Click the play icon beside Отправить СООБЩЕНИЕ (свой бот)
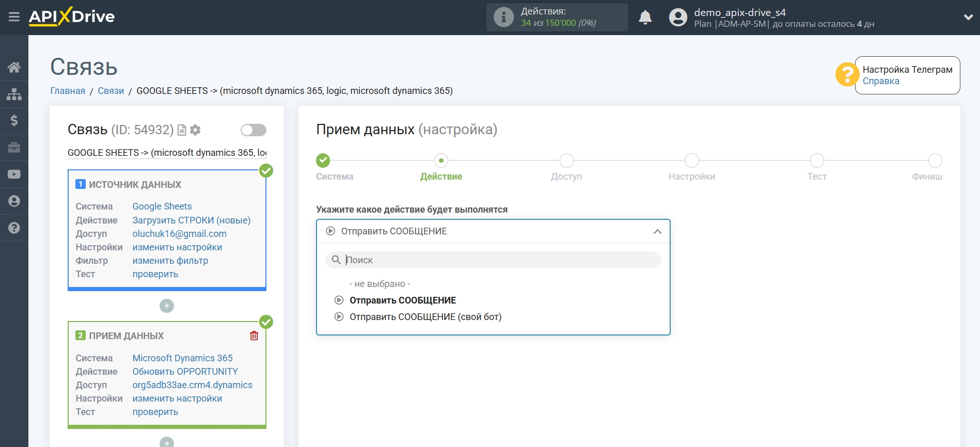The image size is (980, 447). pyautogui.click(x=339, y=317)
